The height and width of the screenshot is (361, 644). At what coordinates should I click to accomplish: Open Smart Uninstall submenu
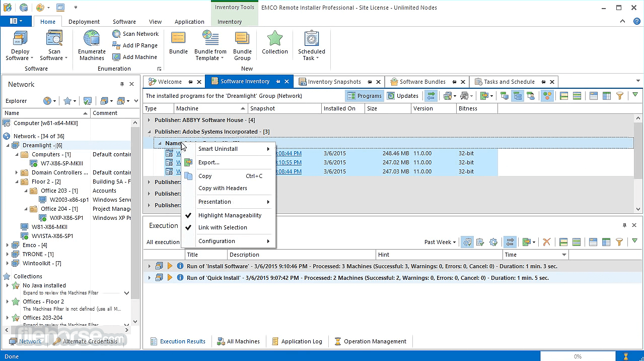(x=229, y=149)
